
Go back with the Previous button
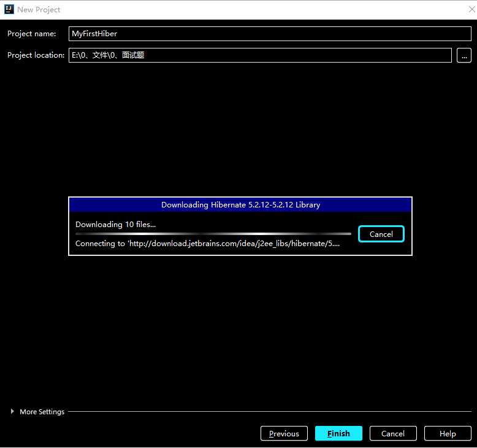click(x=284, y=433)
